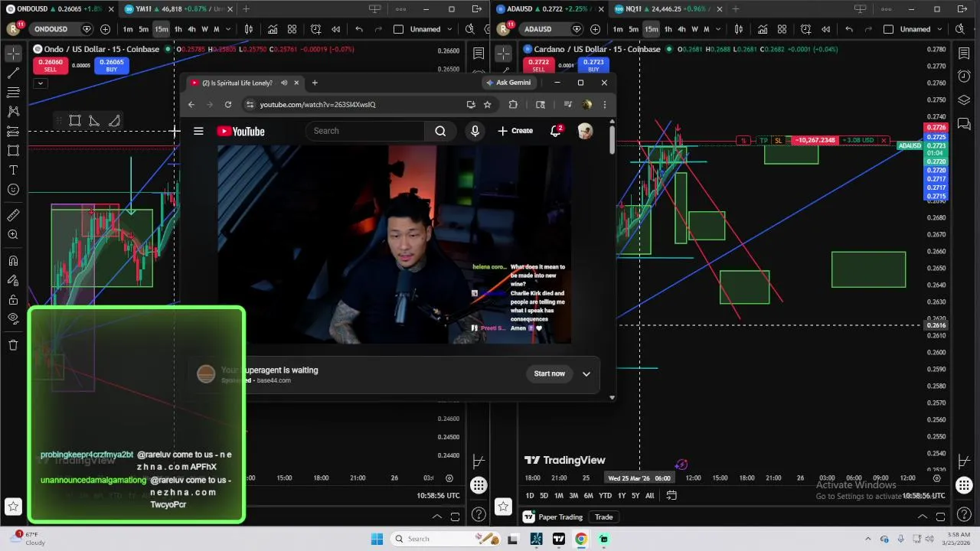Open Chrome extensions puzzle icon
The image size is (980, 551).
pos(513,105)
